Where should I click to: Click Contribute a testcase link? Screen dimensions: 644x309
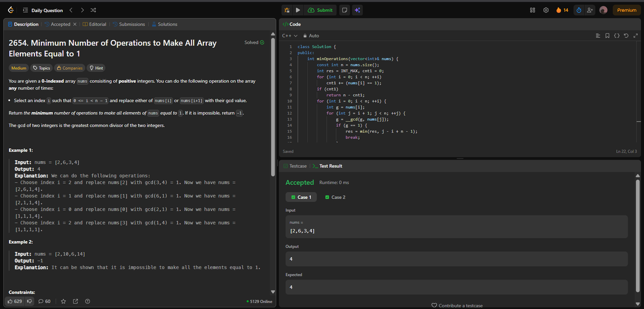[x=457, y=305]
